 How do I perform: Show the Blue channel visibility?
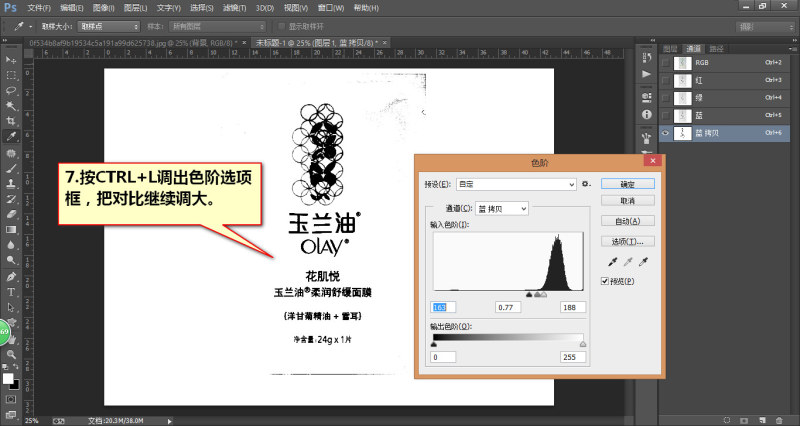(x=665, y=115)
